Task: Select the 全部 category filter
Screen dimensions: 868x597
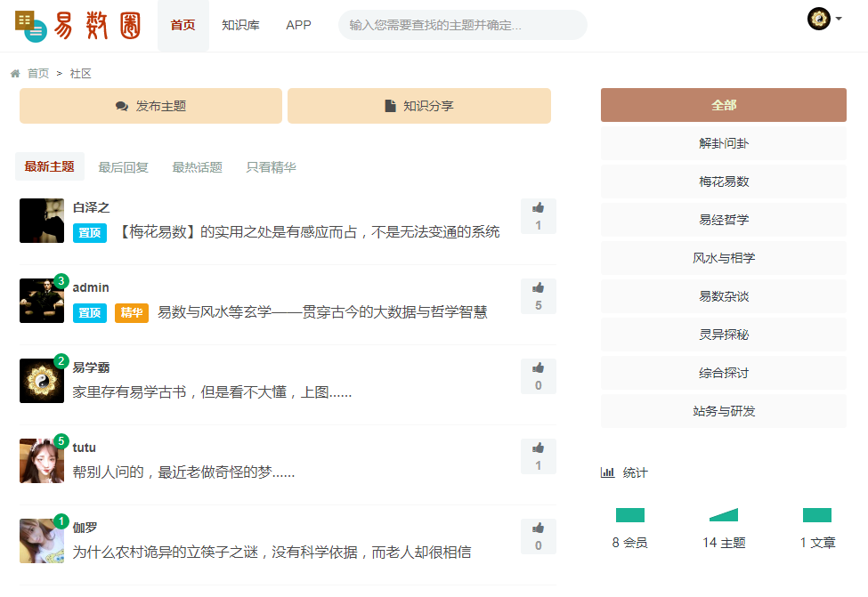Action: pos(724,105)
